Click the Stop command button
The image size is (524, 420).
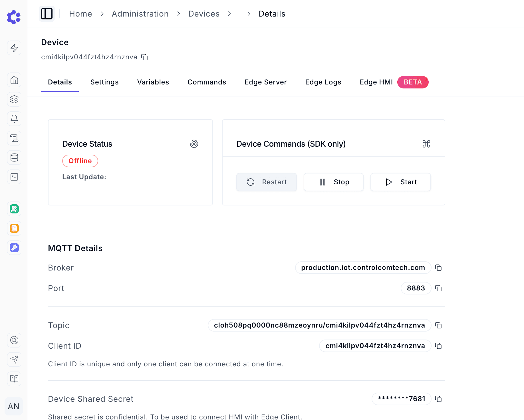pyautogui.click(x=333, y=182)
